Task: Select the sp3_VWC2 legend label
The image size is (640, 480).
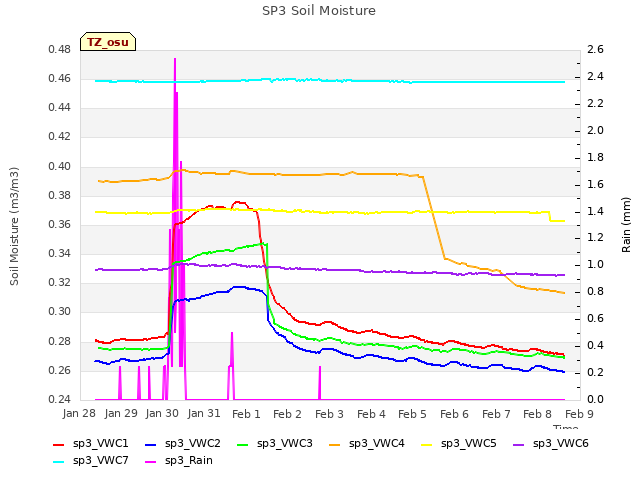Action: click(193, 444)
